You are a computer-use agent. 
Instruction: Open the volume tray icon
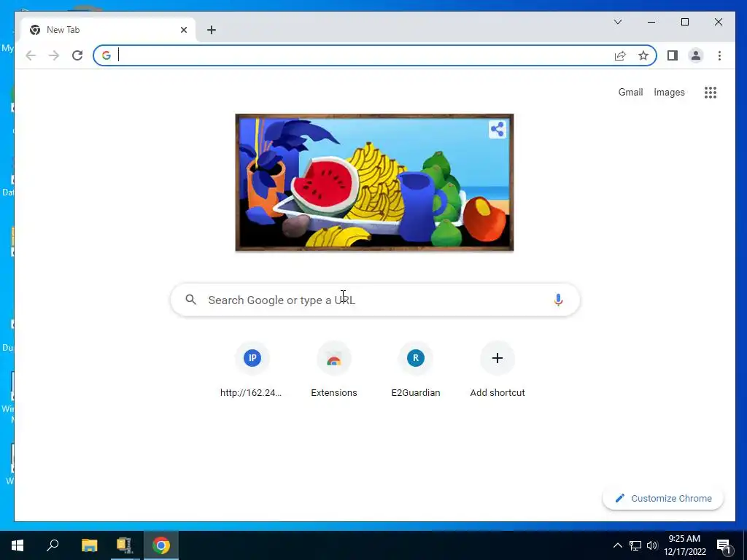tap(651, 545)
